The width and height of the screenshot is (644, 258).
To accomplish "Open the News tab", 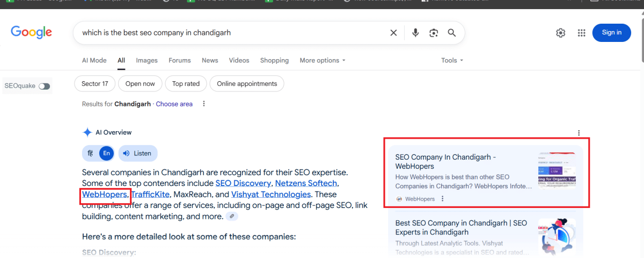I will tap(210, 60).
